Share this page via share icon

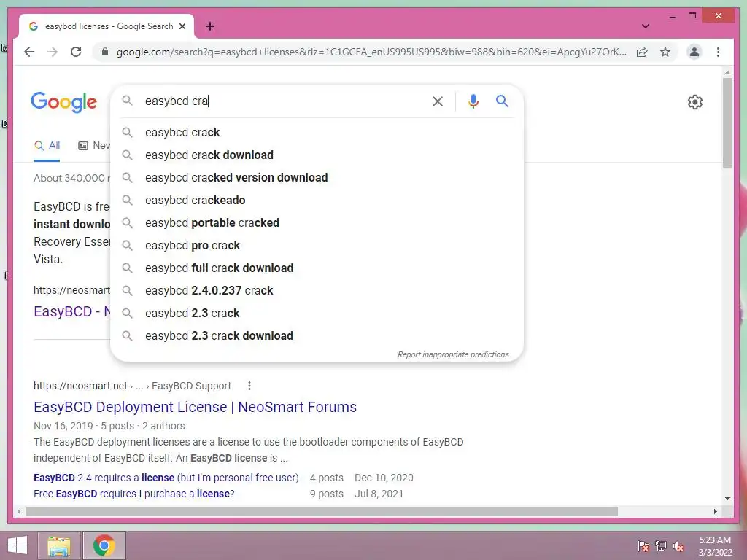642,52
